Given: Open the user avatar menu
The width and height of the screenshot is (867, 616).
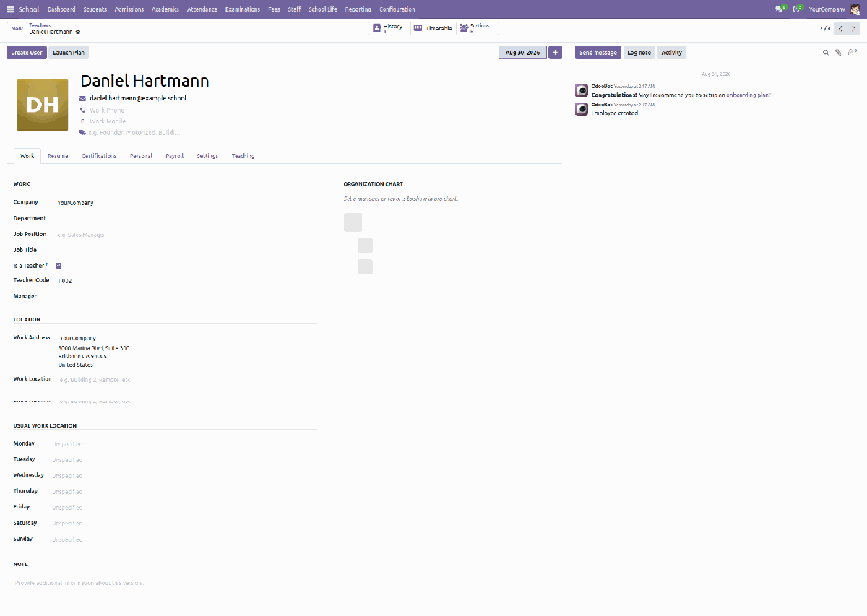Looking at the screenshot, I should 855,9.
